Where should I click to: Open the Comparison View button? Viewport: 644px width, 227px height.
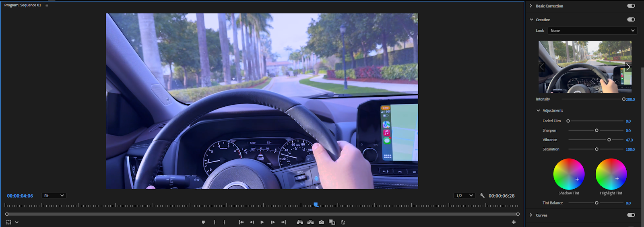[x=332, y=222]
